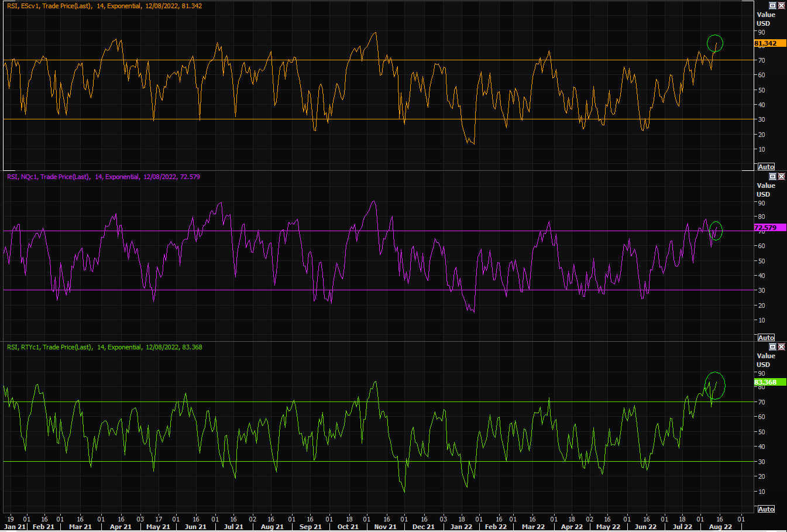Viewport: 787px width, 532px height.
Task: Toggle Auto scaling on the RTYc1 panel
Action: (766, 509)
